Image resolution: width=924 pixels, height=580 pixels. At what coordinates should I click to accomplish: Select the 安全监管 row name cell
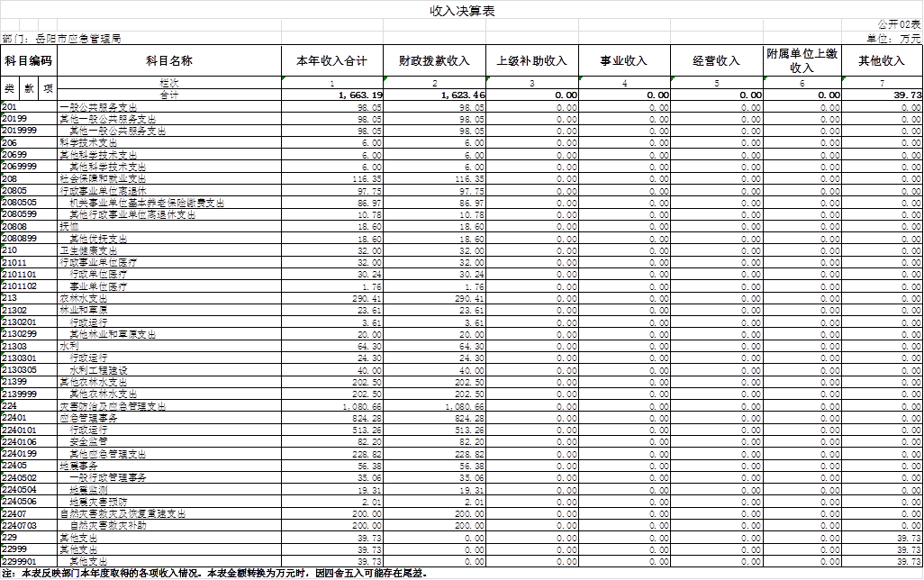tap(88, 442)
